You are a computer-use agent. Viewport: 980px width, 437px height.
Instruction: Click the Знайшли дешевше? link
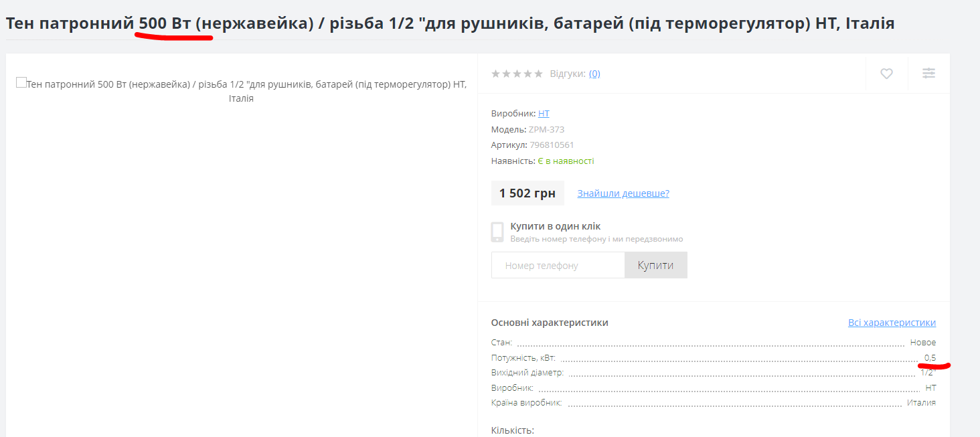623,193
